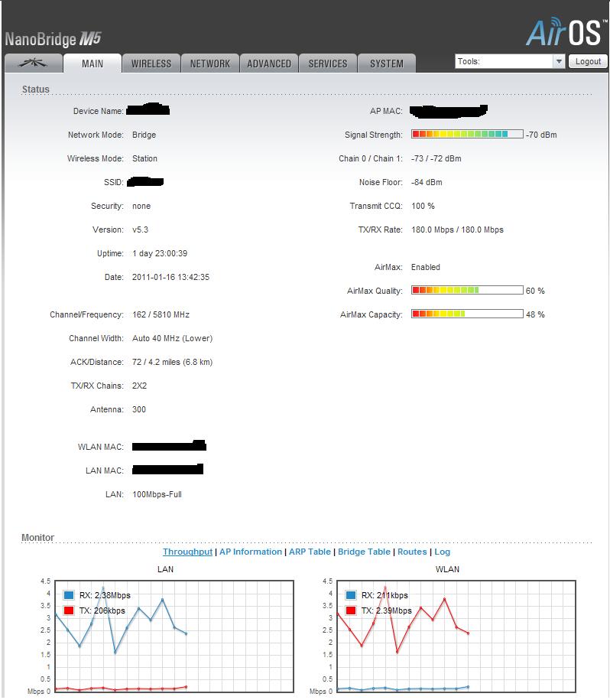Click the AirMax Capacity bar
Screen dimensions: 610x700
tap(467, 314)
